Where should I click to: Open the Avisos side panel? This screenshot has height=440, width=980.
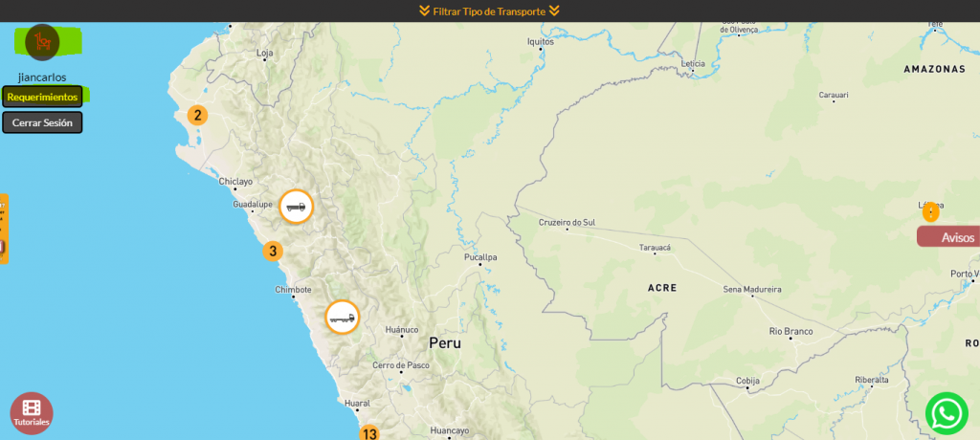950,237
